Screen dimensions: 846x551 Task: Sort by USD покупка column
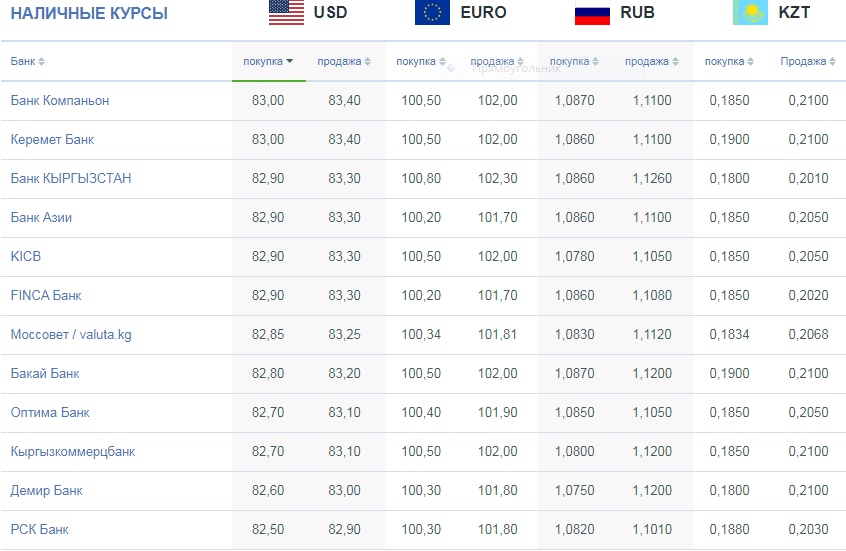(268, 62)
